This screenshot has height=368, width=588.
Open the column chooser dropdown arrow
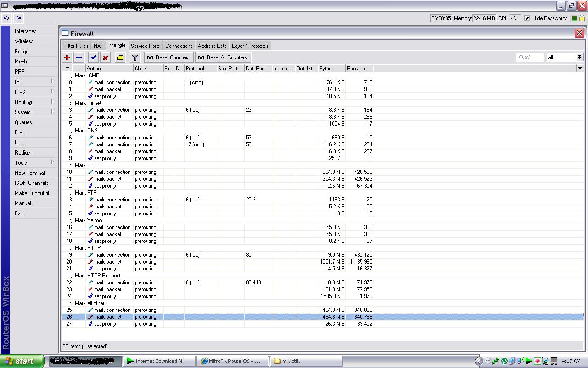[580, 68]
